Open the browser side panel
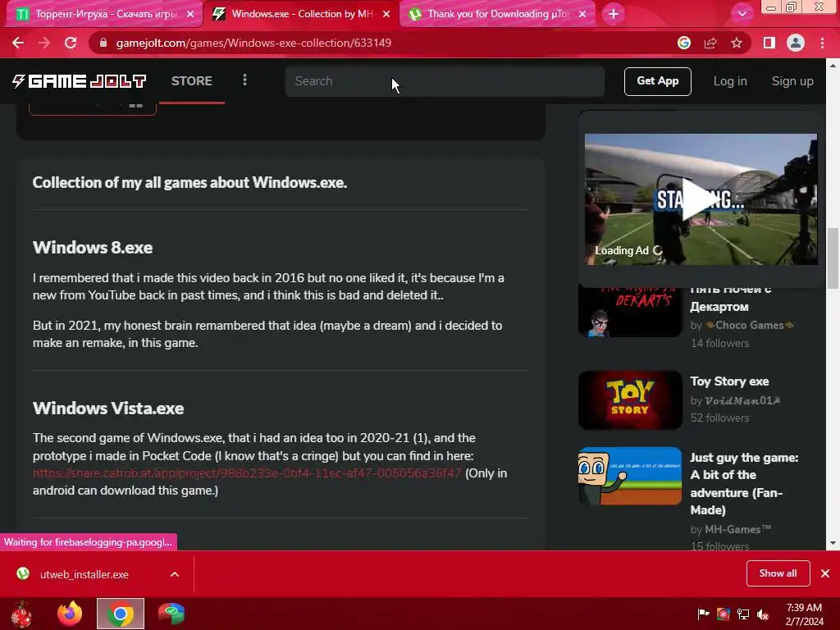 (769, 43)
